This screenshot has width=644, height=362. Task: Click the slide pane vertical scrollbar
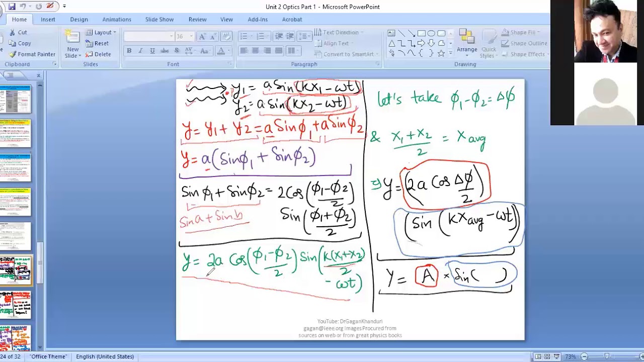41,263
